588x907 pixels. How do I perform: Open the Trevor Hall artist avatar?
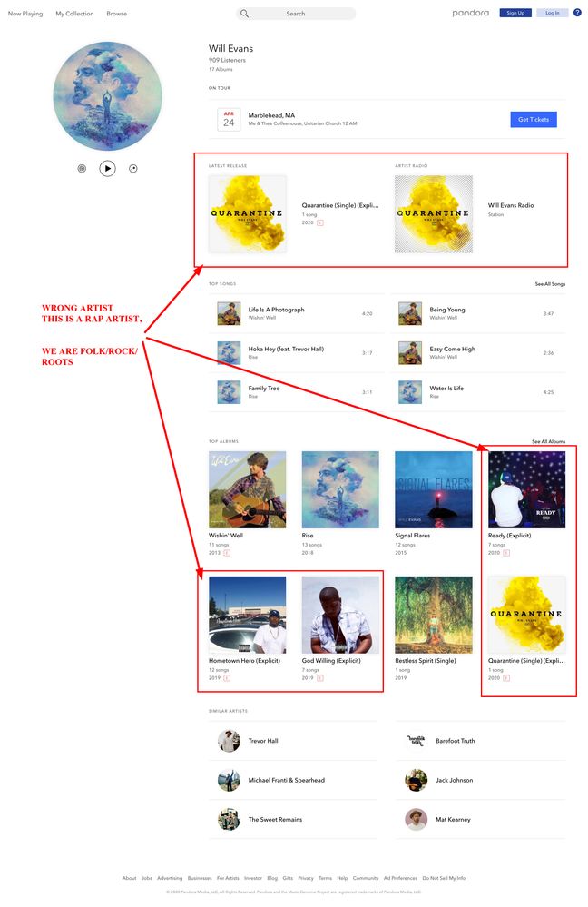tap(229, 741)
